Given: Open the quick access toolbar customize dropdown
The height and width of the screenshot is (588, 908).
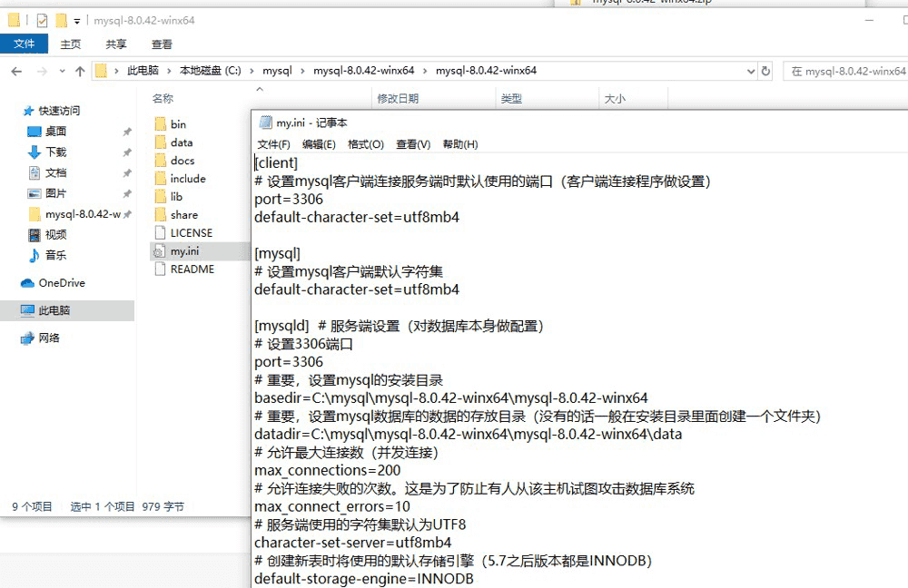Looking at the screenshot, I should pyautogui.click(x=76, y=22).
